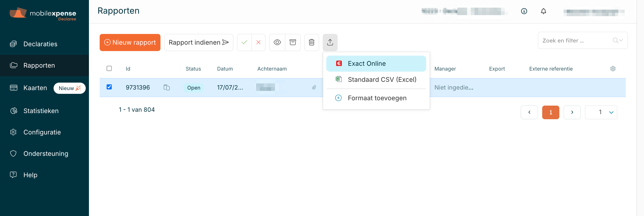644x216 pixels.
Task: Click the red X reject icon
Action: click(259, 42)
